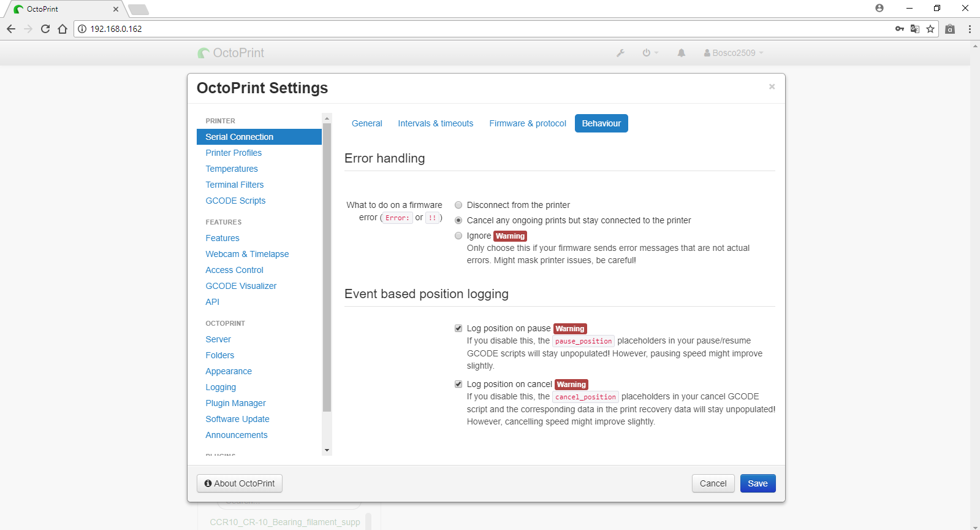980x530 pixels.
Task: Open Features settings section
Action: [259, 238]
